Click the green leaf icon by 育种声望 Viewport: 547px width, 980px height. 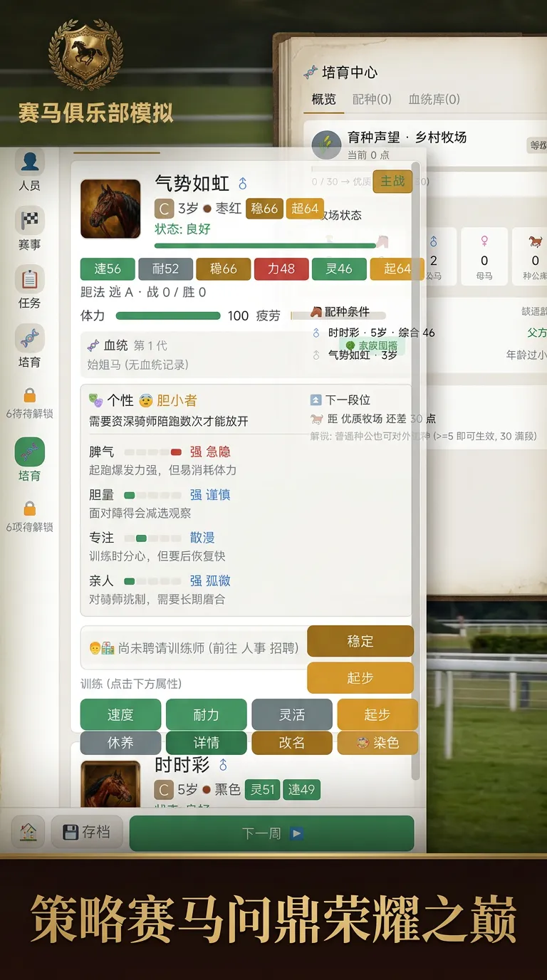(327, 145)
